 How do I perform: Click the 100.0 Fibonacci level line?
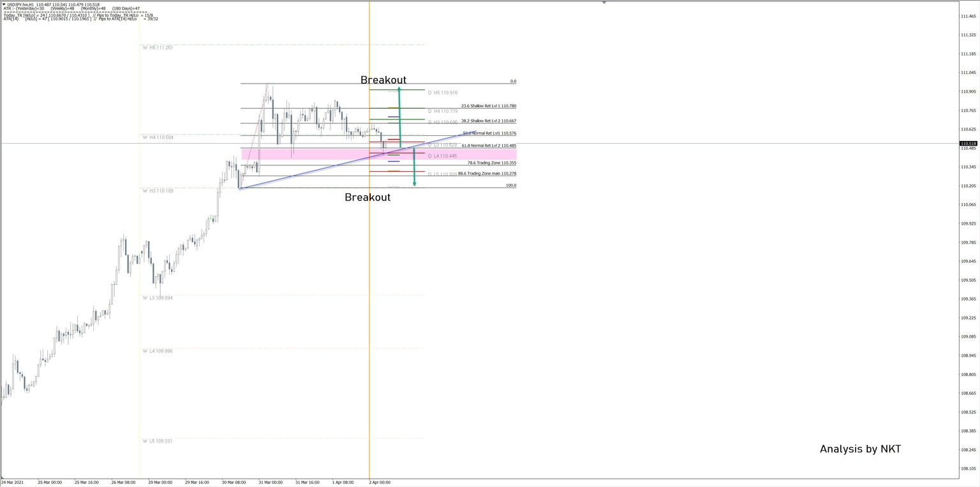click(447, 186)
